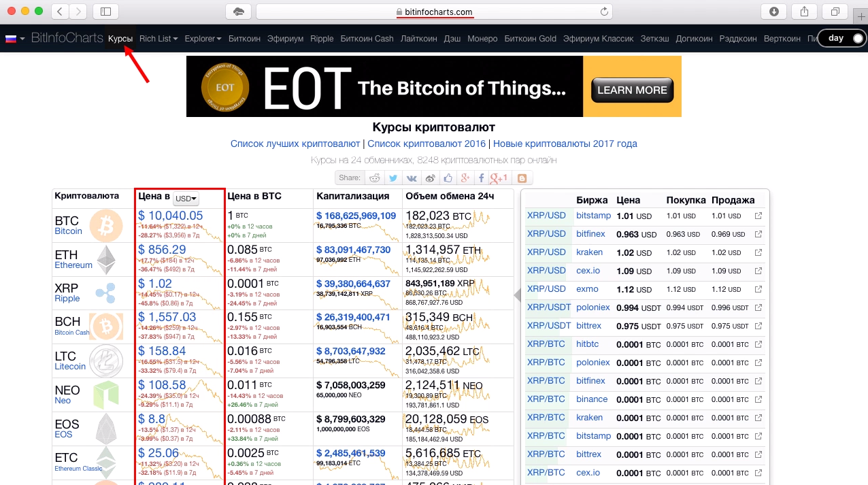Click the Ethereum Classic name link

[x=78, y=468]
